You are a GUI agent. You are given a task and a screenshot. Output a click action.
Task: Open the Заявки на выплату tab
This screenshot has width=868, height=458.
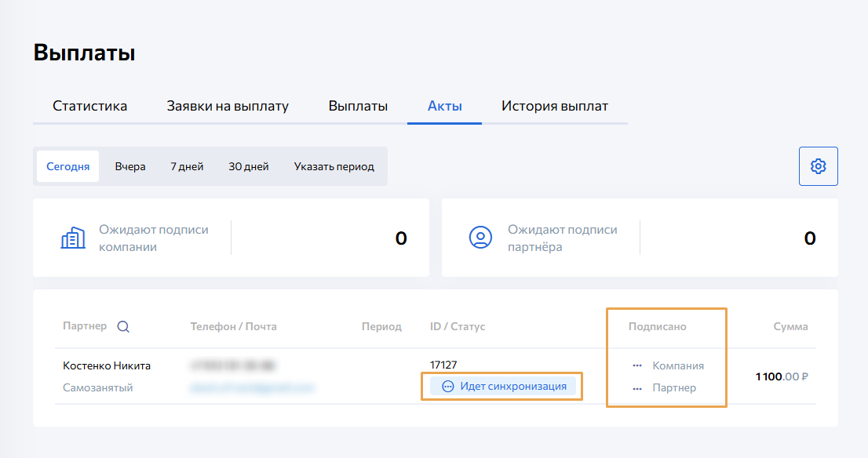click(x=228, y=106)
